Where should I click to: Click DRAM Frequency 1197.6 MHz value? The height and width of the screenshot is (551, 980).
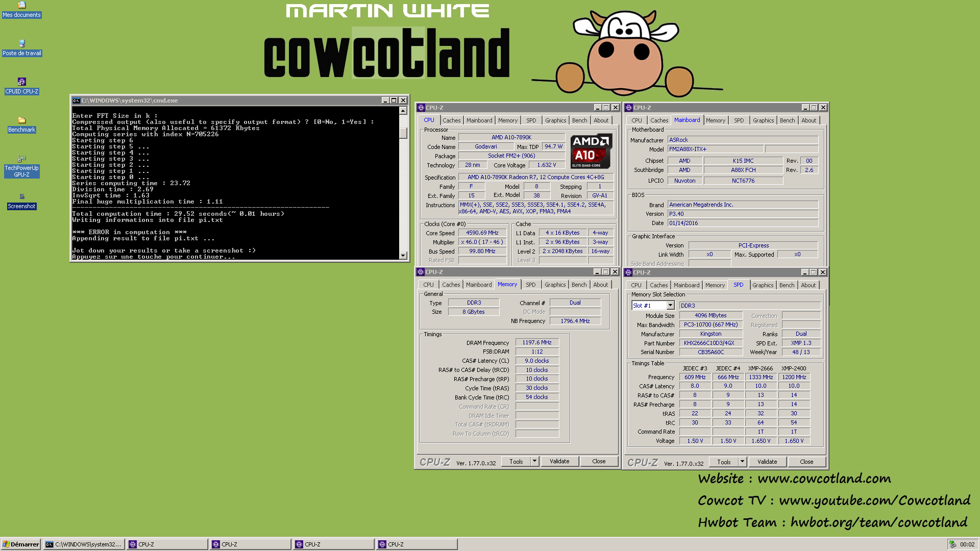(537, 343)
